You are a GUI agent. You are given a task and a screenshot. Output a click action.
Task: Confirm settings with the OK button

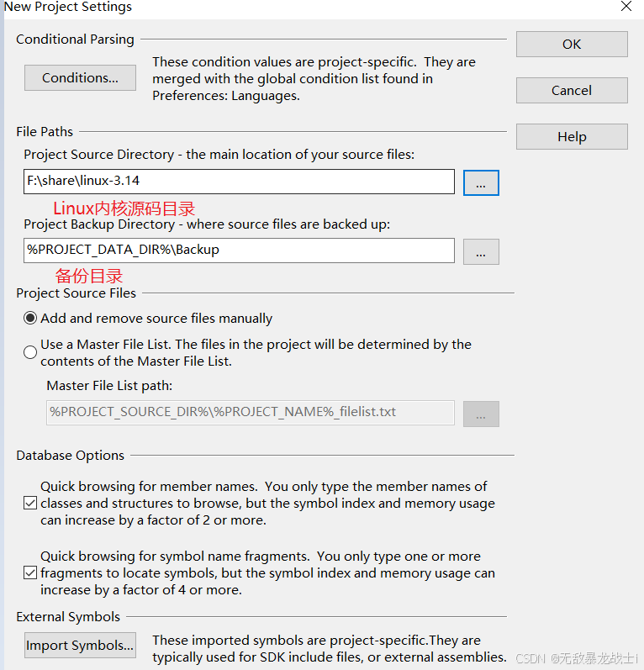(572, 44)
